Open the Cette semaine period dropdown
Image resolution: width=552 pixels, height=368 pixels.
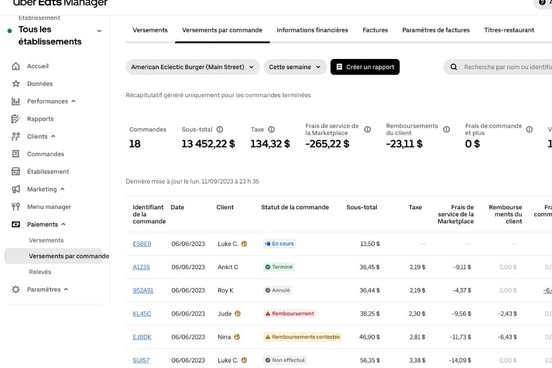click(x=295, y=67)
